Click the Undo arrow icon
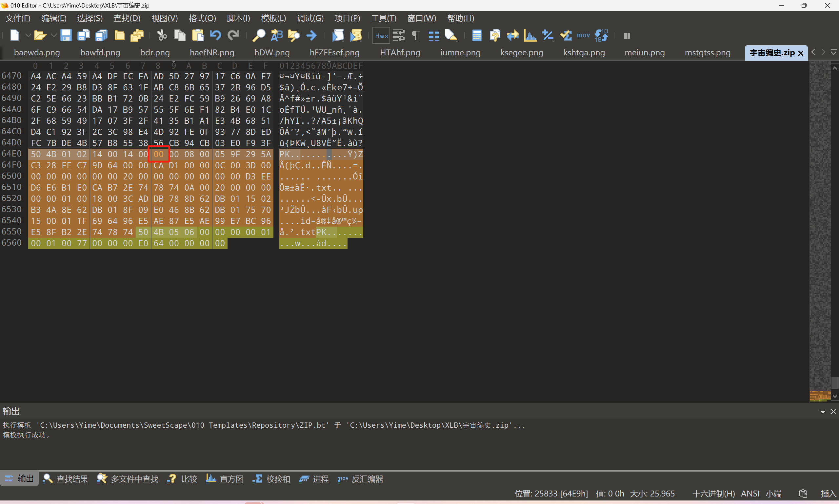Image resolution: width=839 pixels, height=504 pixels. [x=215, y=35]
